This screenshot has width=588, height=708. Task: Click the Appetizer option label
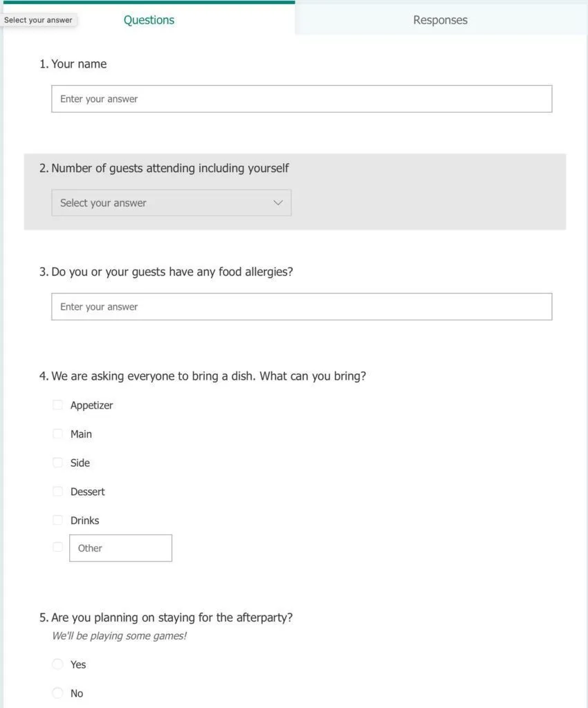coord(91,405)
